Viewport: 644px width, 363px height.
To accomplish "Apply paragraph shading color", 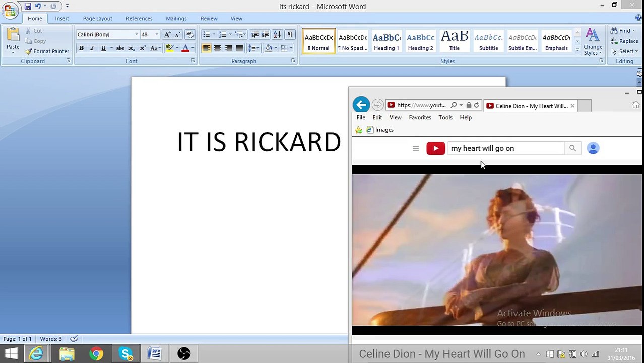I will pos(269,48).
